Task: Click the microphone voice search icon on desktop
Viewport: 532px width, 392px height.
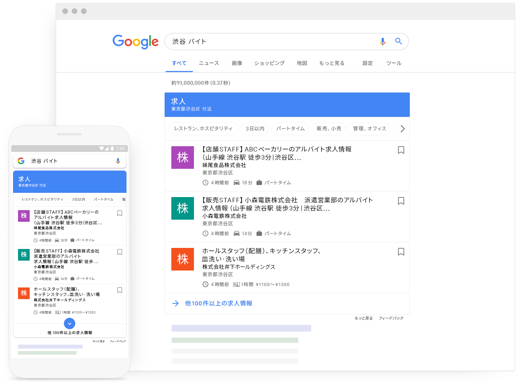Action: pyautogui.click(x=383, y=42)
